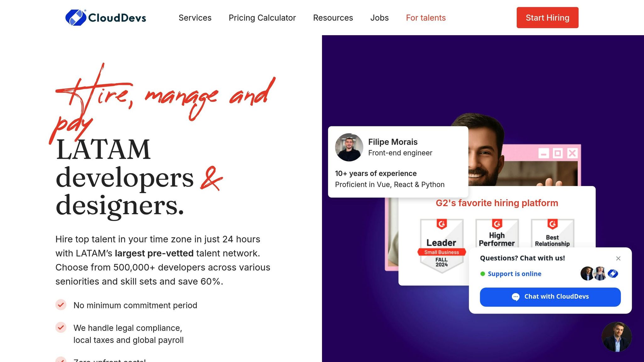The width and height of the screenshot is (644, 362).
Task: Click Filipe Morais profile photo
Action: click(349, 147)
